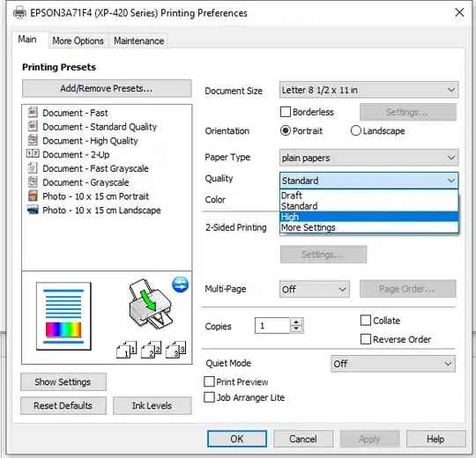Switch to the Maintenance tab
Viewport: 476px width, 458px height.
[139, 41]
